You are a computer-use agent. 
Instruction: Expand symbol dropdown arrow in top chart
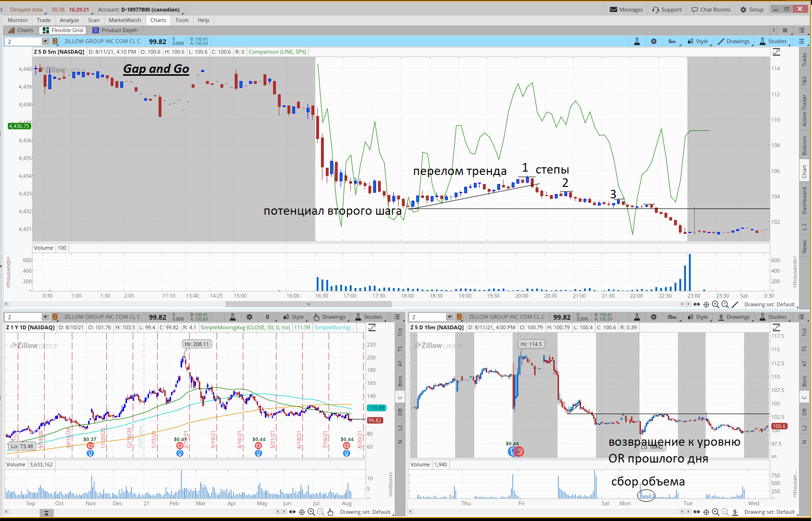pos(46,42)
